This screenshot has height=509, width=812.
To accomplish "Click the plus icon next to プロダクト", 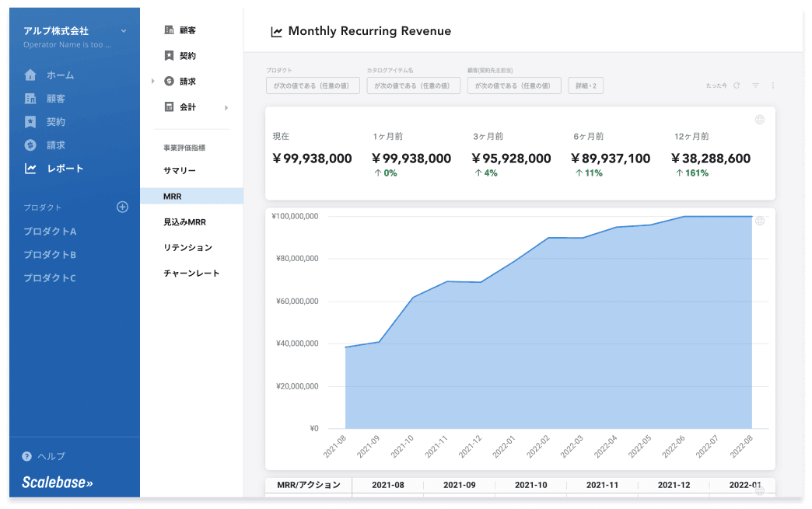I will click(x=122, y=207).
